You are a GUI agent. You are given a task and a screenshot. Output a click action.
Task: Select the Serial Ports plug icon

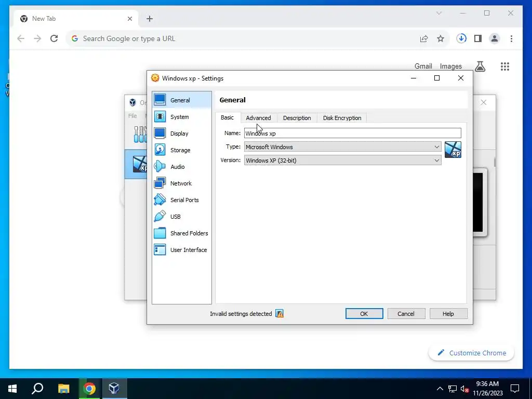point(160,199)
